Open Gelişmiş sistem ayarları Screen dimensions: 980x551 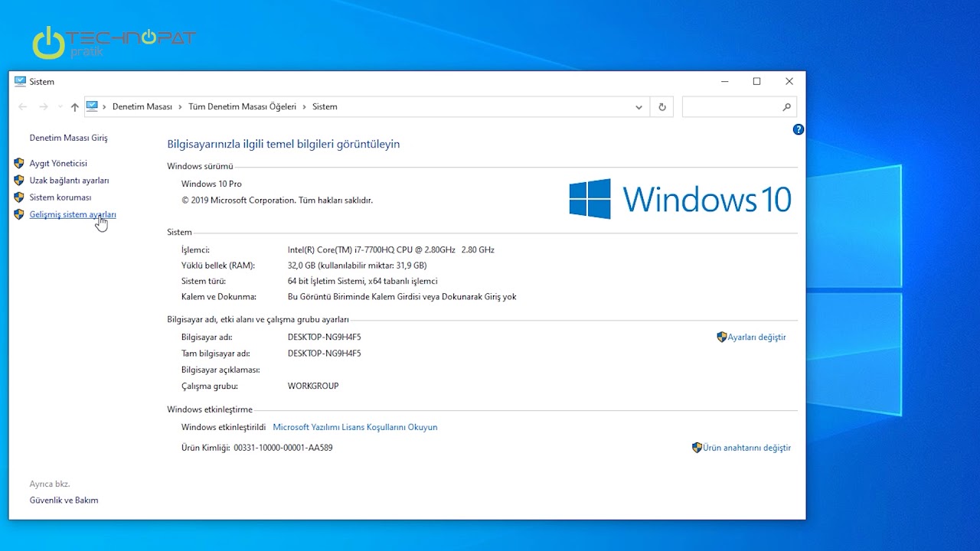(x=73, y=215)
